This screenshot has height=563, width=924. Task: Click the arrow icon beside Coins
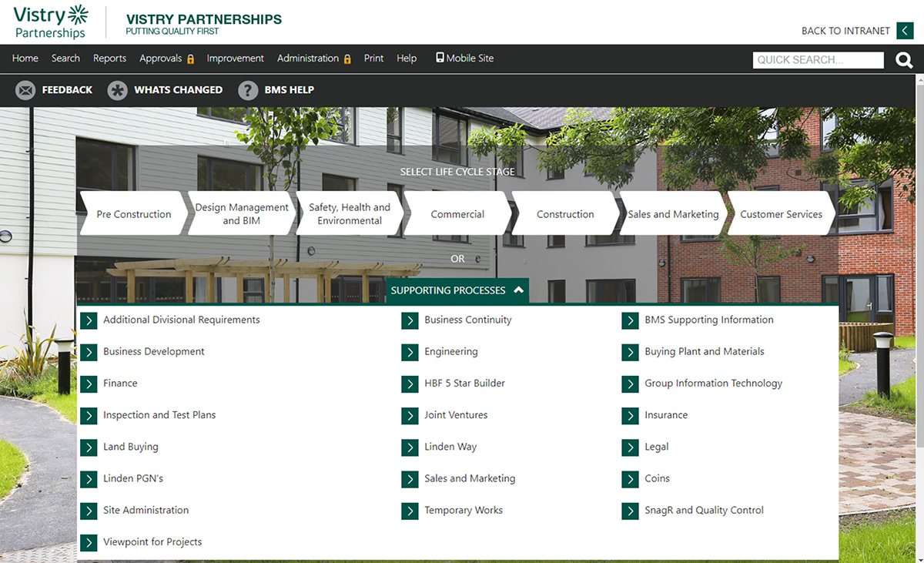click(x=631, y=479)
